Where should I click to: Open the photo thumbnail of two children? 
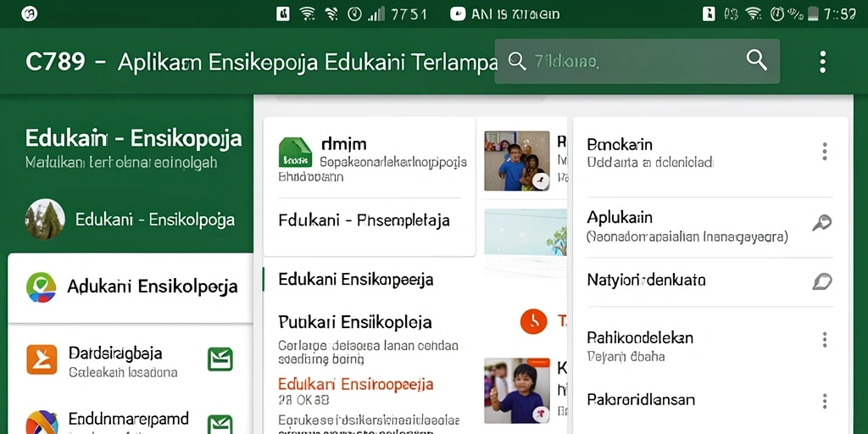coord(517,160)
